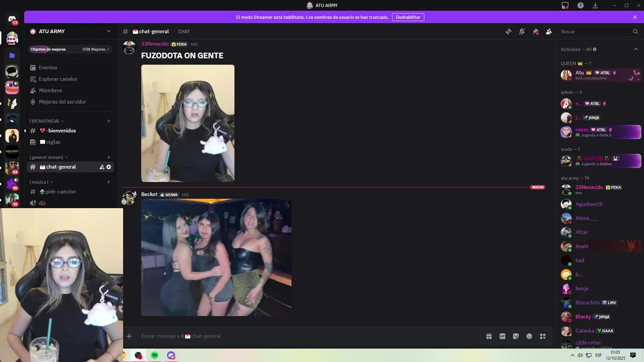Select the bienvenidos channel
Image resolution: width=644 pixels, height=362 pixels.
[70, 131]
